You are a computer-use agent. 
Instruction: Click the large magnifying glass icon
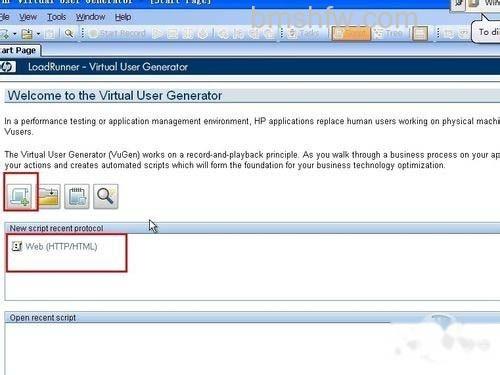point(106,196)
